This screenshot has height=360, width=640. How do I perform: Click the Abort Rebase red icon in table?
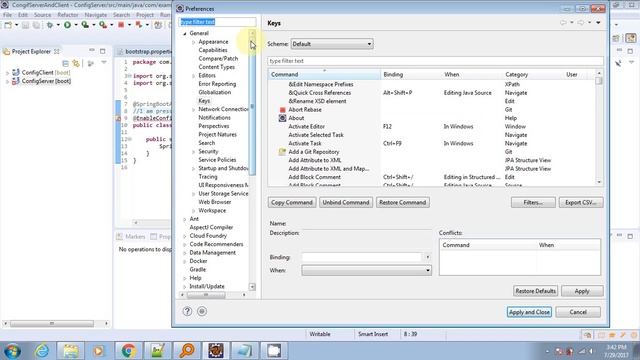click(x=282, y=110)
